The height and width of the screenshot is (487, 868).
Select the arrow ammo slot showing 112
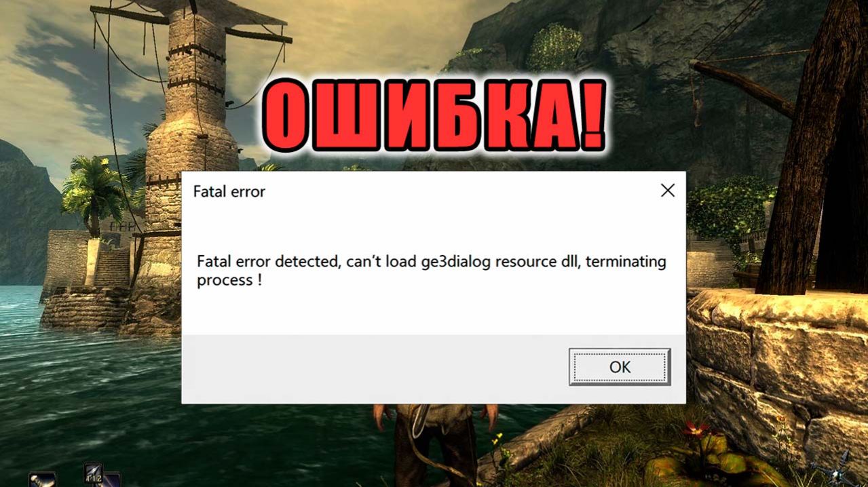[x=93, y=474]
